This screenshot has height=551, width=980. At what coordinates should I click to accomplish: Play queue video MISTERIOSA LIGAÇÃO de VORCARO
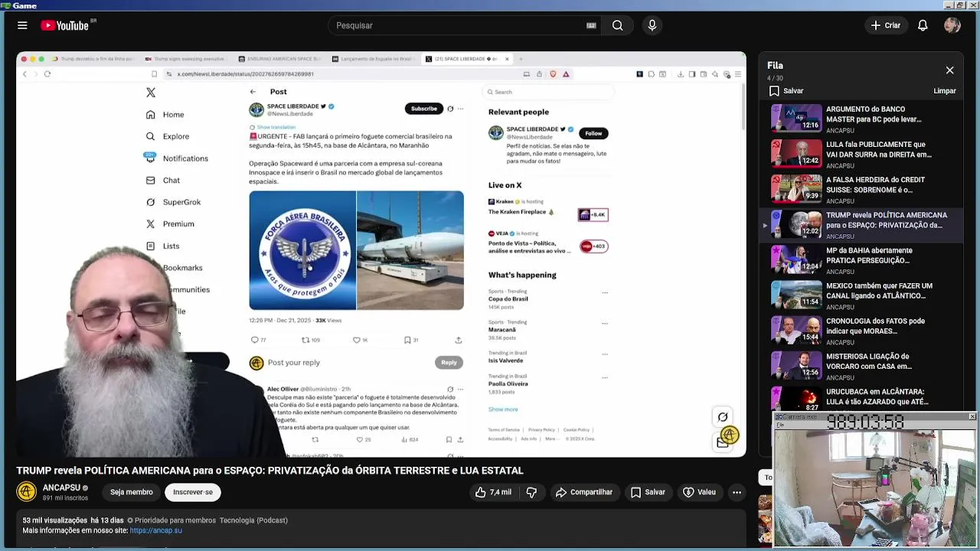click(863, 366)
